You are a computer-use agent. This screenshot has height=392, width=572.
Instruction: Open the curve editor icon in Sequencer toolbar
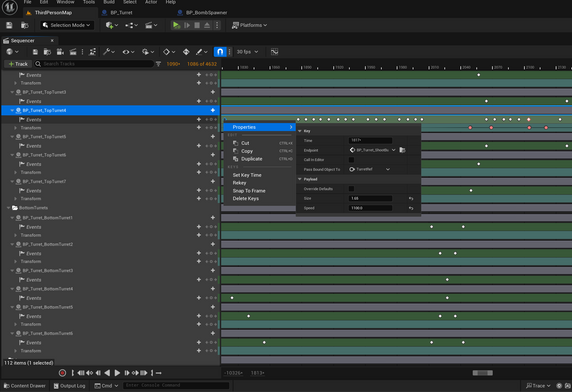[x=274, y=52]
